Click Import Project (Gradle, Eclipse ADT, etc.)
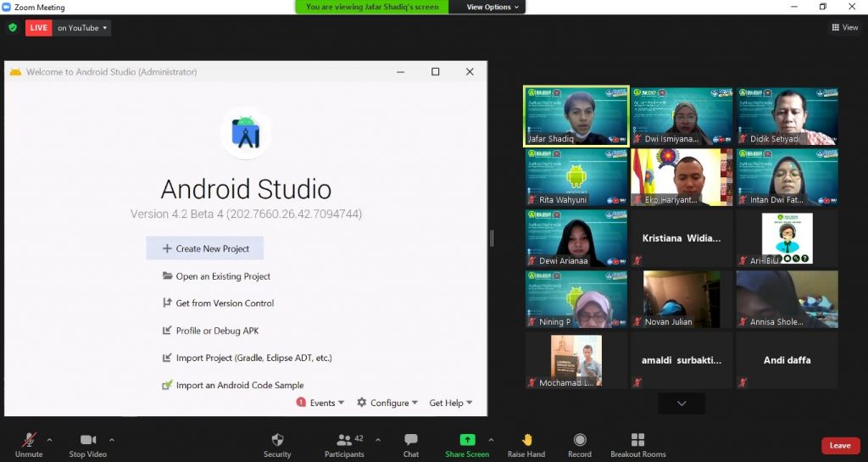 pos(247,358)
